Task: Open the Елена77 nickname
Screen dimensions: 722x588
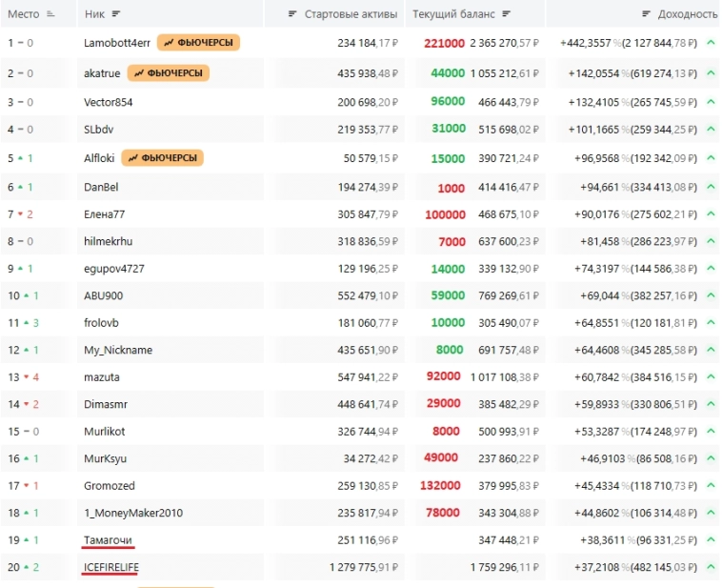Action: coord(104,214)
